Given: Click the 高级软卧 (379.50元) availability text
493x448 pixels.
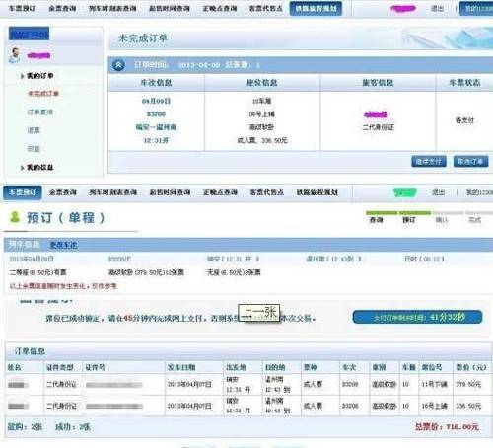Looking at the screenshot, I should (146, 272).
